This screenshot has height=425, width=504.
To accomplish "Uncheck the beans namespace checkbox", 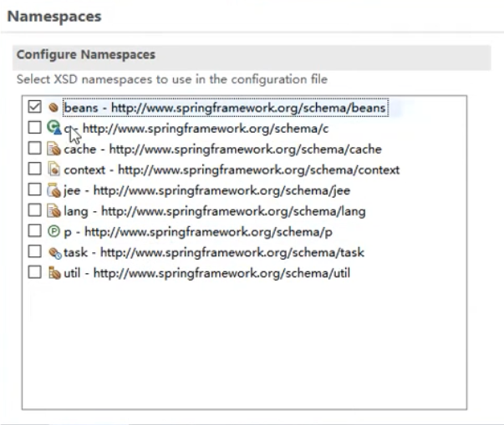I will point(34,107).
